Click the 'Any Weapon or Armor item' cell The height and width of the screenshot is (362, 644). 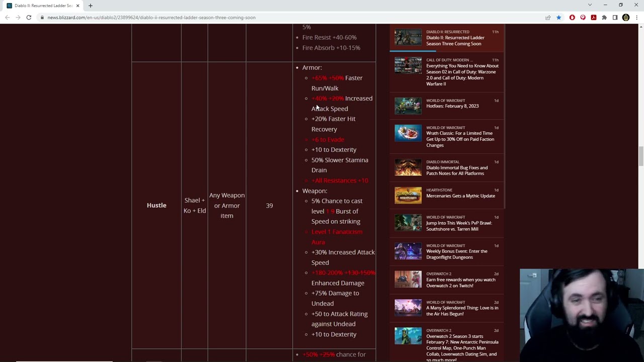(x=227, y=205)
